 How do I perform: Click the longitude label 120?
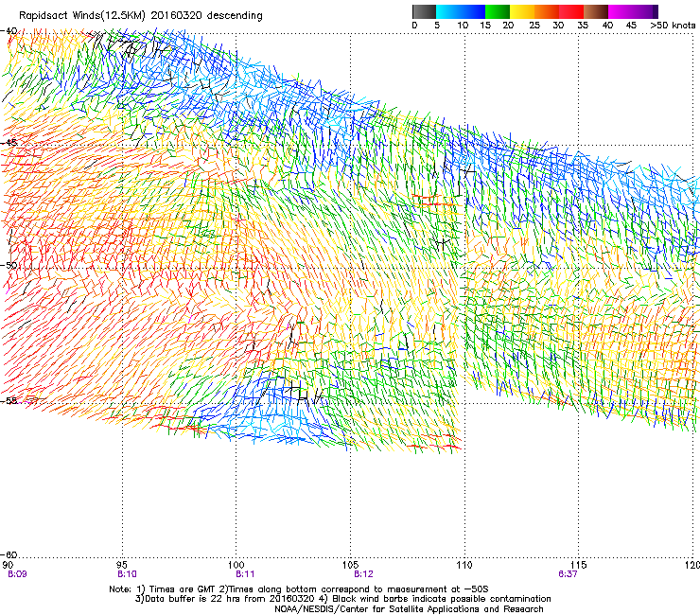[x=692, y=565]
